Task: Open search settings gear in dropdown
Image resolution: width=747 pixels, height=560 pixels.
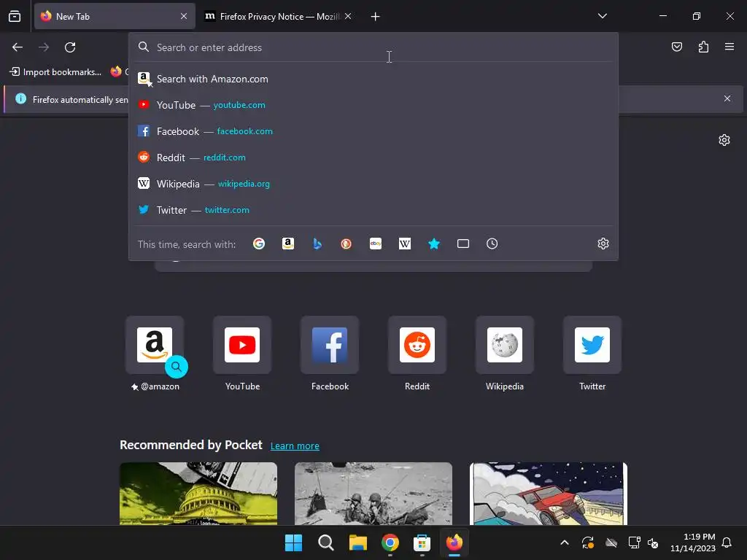Action: [603, 244]
